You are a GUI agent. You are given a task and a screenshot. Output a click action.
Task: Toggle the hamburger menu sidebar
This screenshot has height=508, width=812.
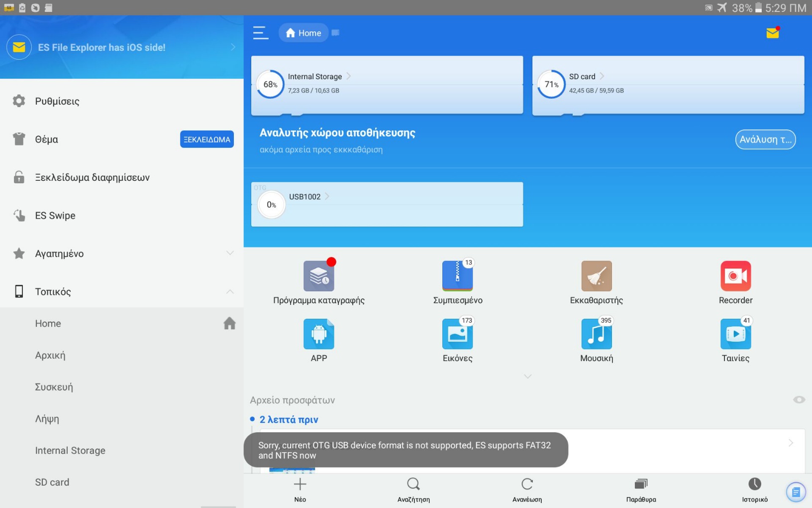pos(261,33)
